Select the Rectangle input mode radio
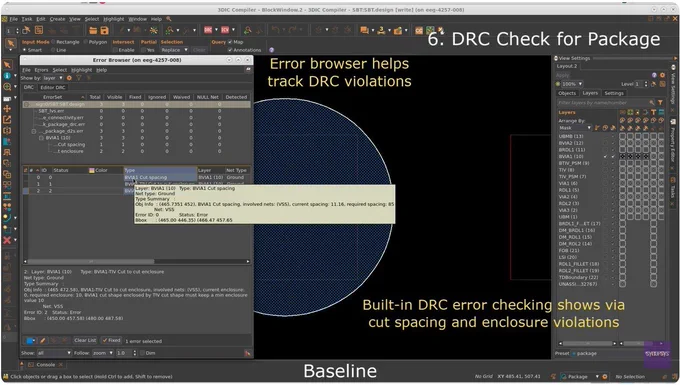This screenshot has height=385, width=680. (x=54, y=42)
